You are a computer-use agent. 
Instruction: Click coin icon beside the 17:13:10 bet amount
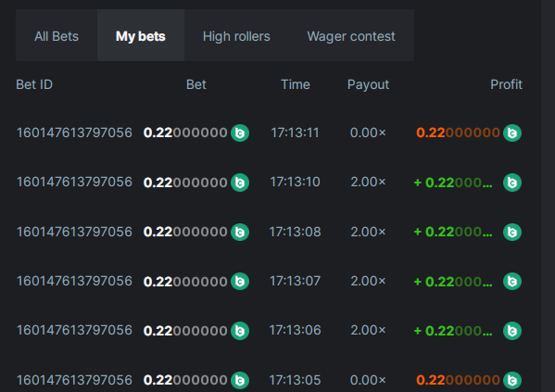(x=240, y=183)
